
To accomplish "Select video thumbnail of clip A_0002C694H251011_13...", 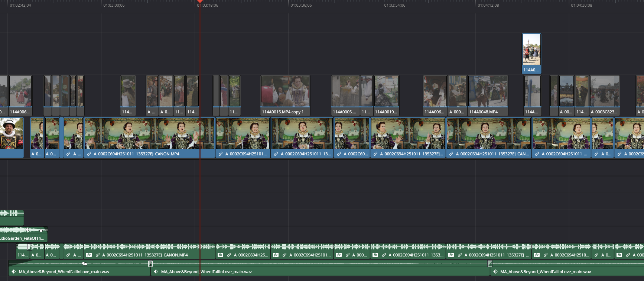I will (x=302, y=134).
